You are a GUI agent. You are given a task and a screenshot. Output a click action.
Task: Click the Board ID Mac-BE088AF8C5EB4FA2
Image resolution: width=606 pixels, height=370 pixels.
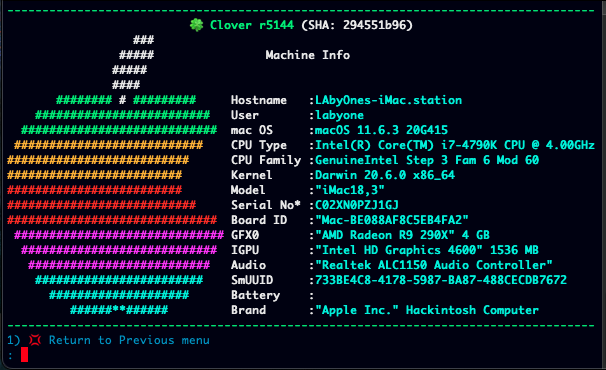click(x=392, y=220)
